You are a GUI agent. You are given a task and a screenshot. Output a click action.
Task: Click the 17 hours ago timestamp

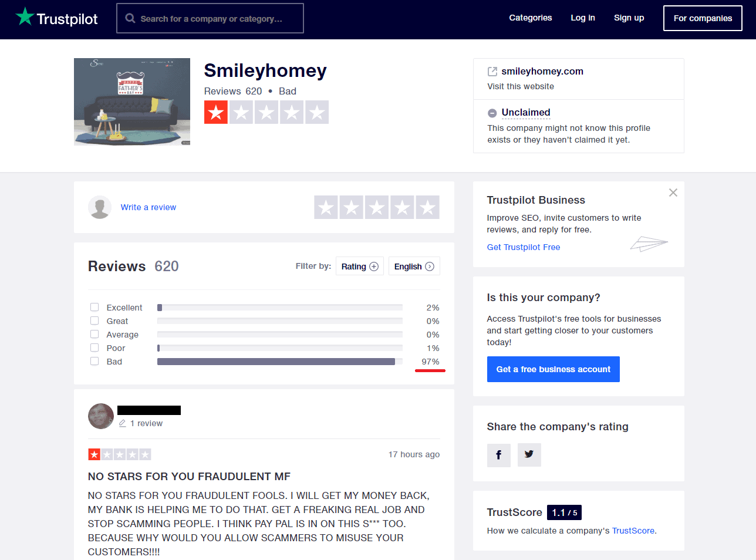coord(414,454)
